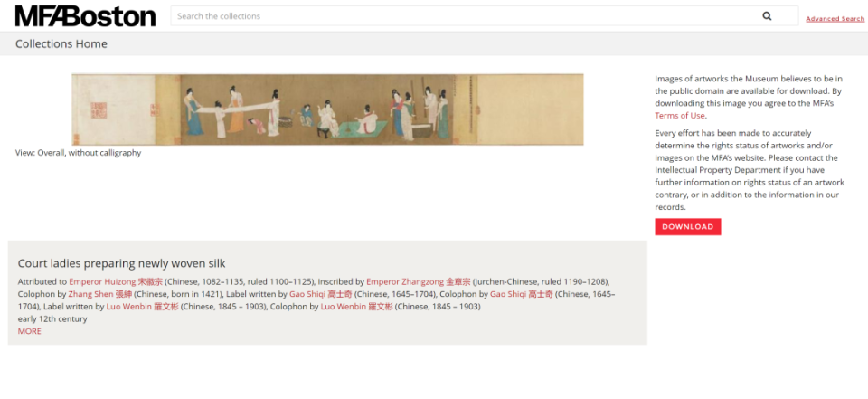Go to Collections Home

click(x=61, y=43)
